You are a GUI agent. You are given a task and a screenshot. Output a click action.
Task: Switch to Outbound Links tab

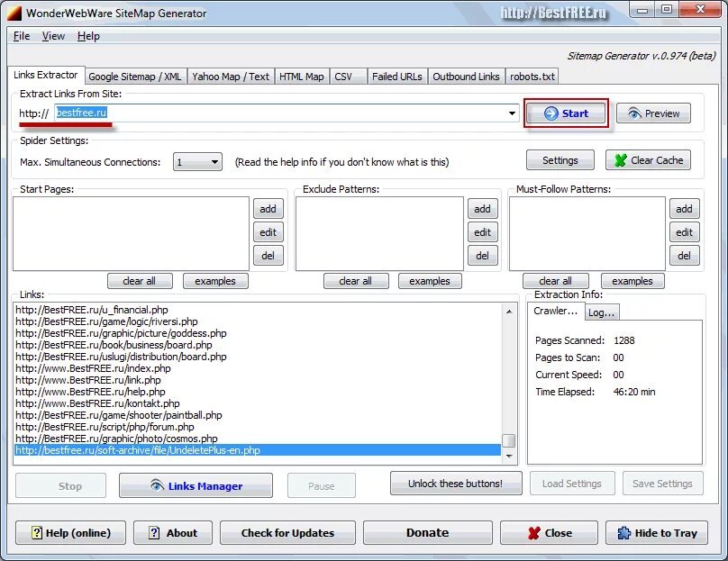coord(466,77)
